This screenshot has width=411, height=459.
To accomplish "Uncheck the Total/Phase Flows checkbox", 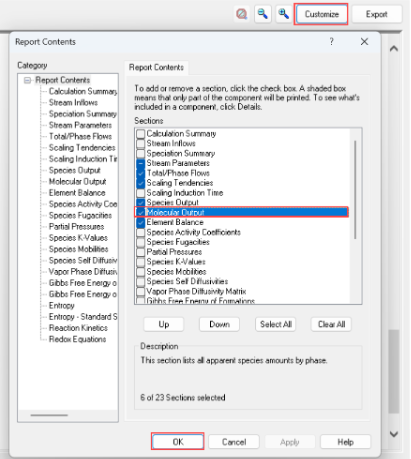I will tap(141, 173).
